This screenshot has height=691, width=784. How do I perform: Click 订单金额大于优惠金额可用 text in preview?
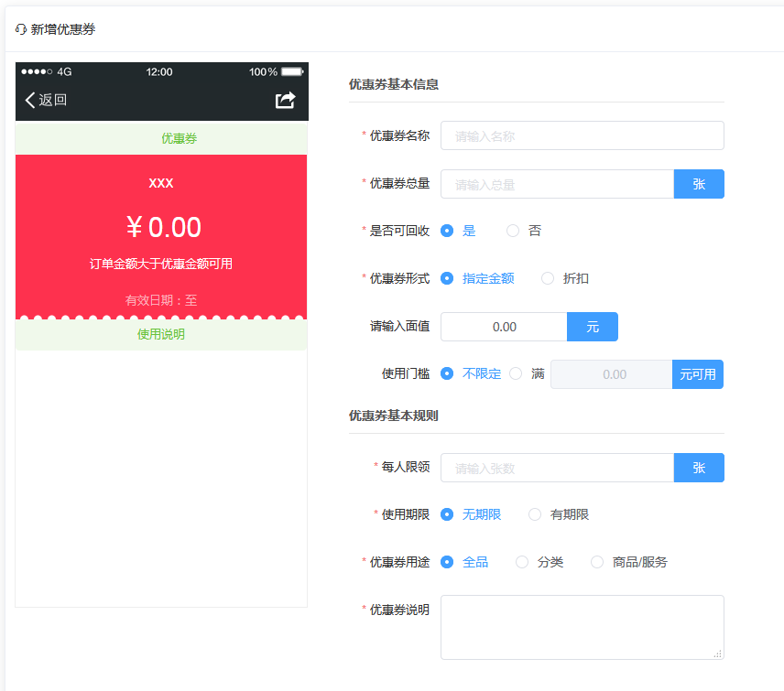[x=161, y=264]
